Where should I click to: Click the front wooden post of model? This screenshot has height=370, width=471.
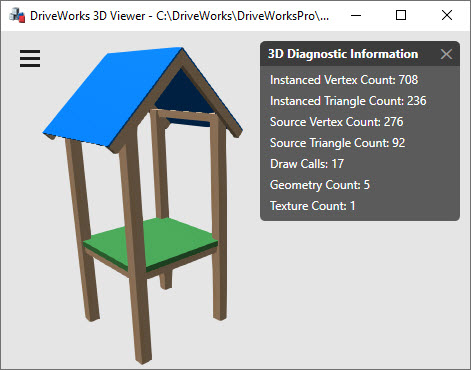pyautogui.click(x=137, y=253)
